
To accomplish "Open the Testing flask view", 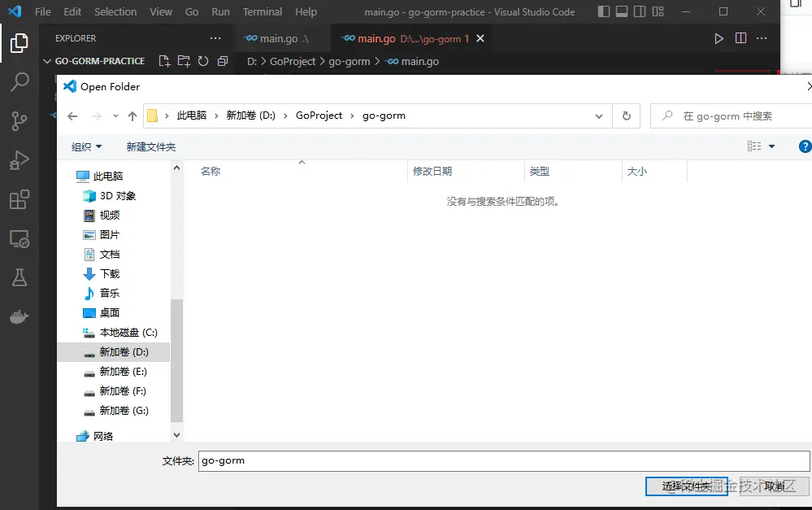I will click(x=20, y=278).
